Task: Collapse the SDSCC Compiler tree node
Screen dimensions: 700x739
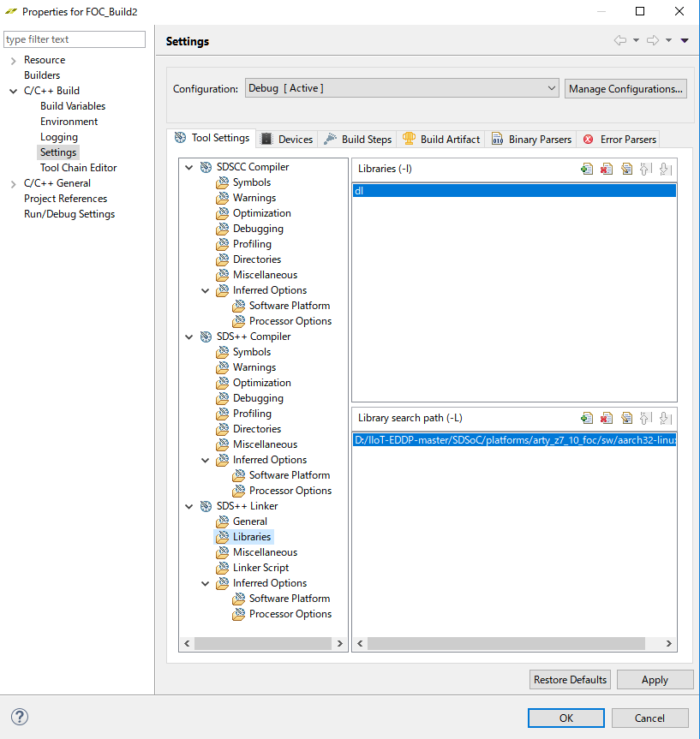Action: (189, 168)
